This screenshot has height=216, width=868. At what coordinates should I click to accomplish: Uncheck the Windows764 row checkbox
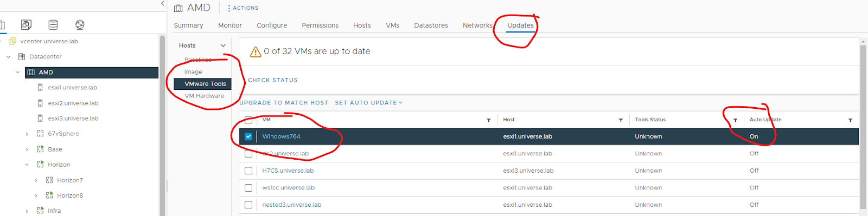pyautogui.click(x=248, y=136)
